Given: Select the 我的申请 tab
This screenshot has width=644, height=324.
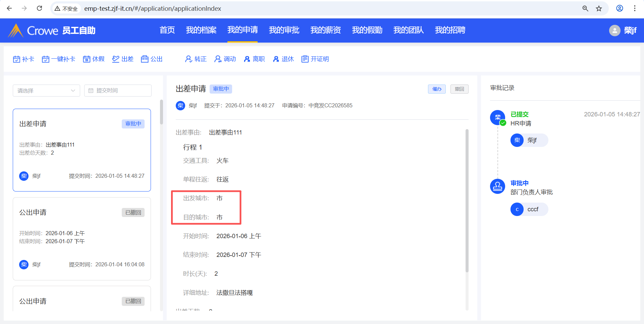Looking at the screenshot, I should coord(243,30).
